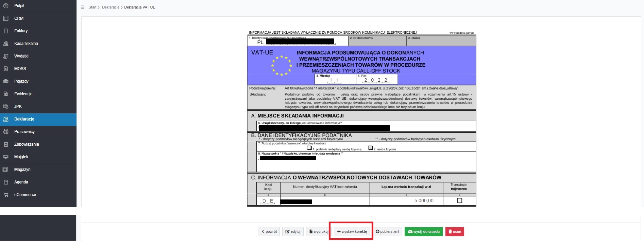Click the Faktury document icon
This screenshot has height=241, width=644.
tap(6, 31)
